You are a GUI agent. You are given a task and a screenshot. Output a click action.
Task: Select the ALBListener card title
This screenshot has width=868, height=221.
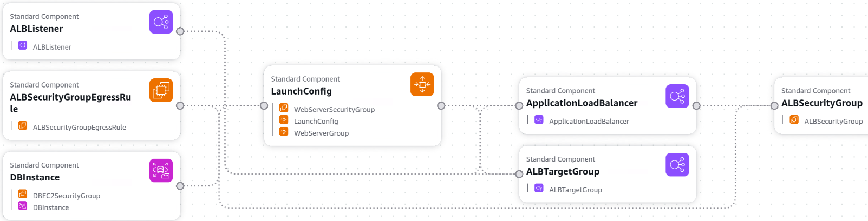[x=36, y=29]
